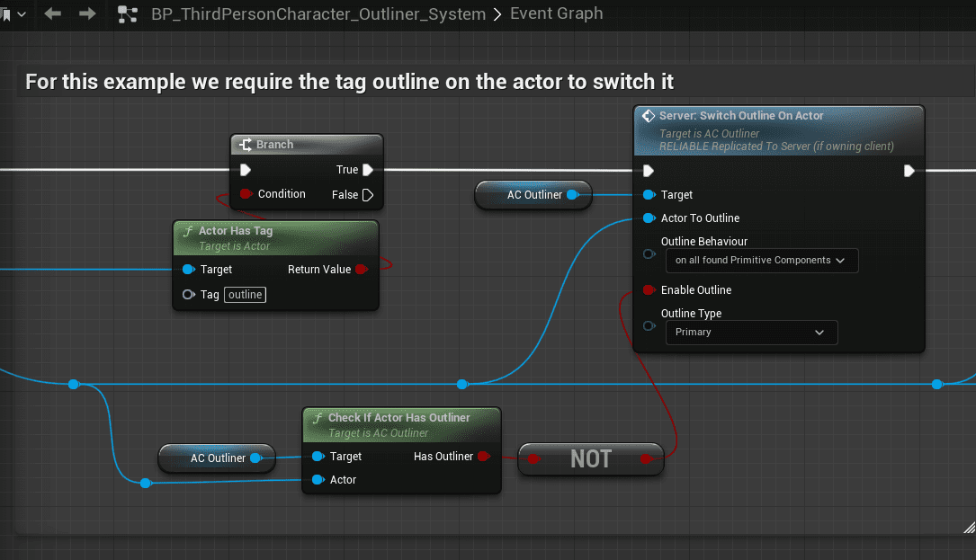Click the Branch node icon

click(x=246, y=145)
